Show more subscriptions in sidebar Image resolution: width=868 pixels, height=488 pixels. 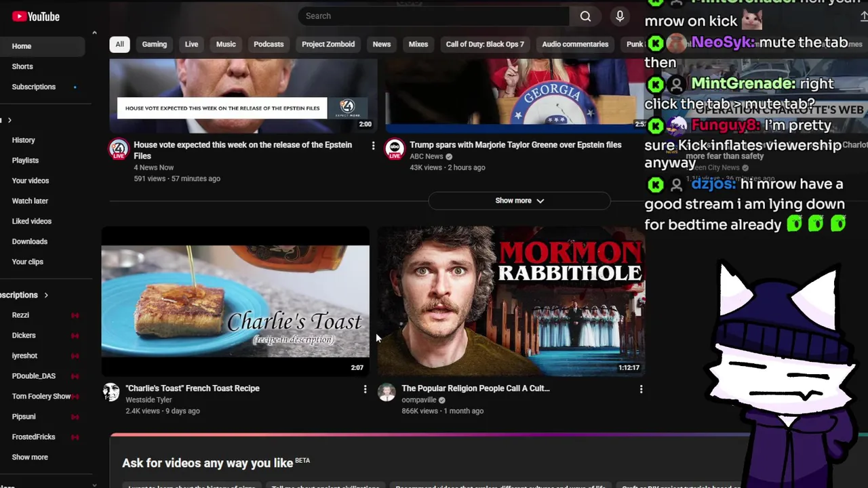30,457
